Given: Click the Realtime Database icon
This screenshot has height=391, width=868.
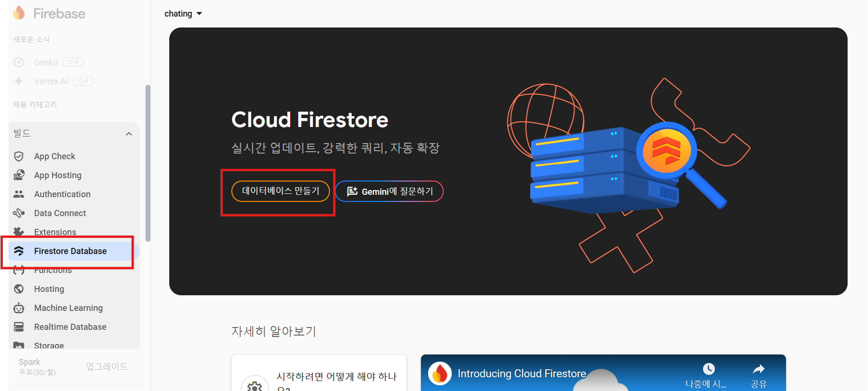Looking at the screenshot, I should click(19, 327).
